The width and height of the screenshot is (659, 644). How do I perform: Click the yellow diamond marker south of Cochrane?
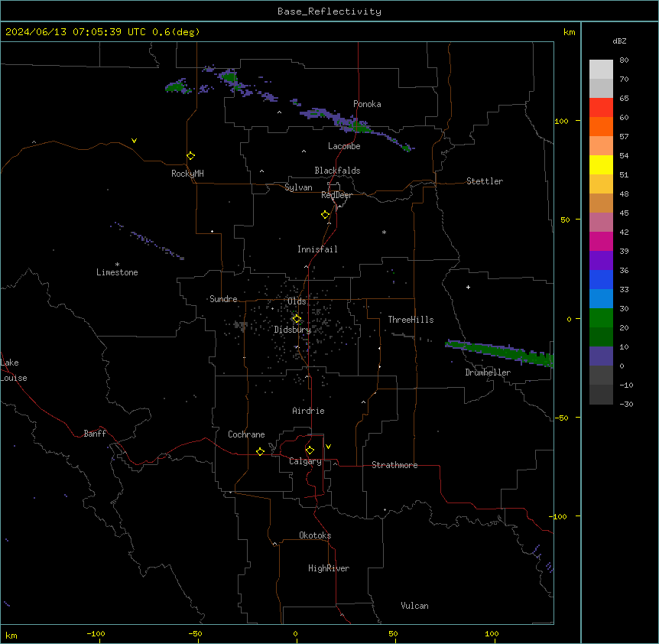[x=260, y=451]
